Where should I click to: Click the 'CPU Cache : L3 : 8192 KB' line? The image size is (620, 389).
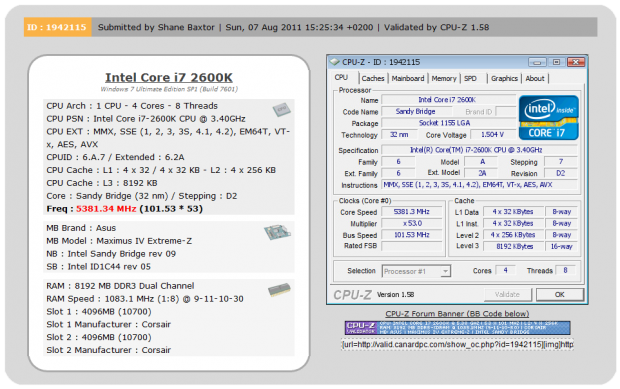[x=102, y=183]
